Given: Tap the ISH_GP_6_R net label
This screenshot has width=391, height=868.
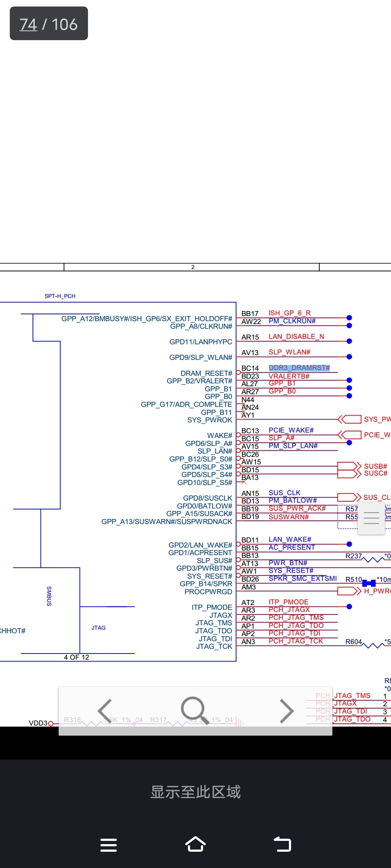Looking at the screenshot, I should pyautogui.click(x=290, y=313).
